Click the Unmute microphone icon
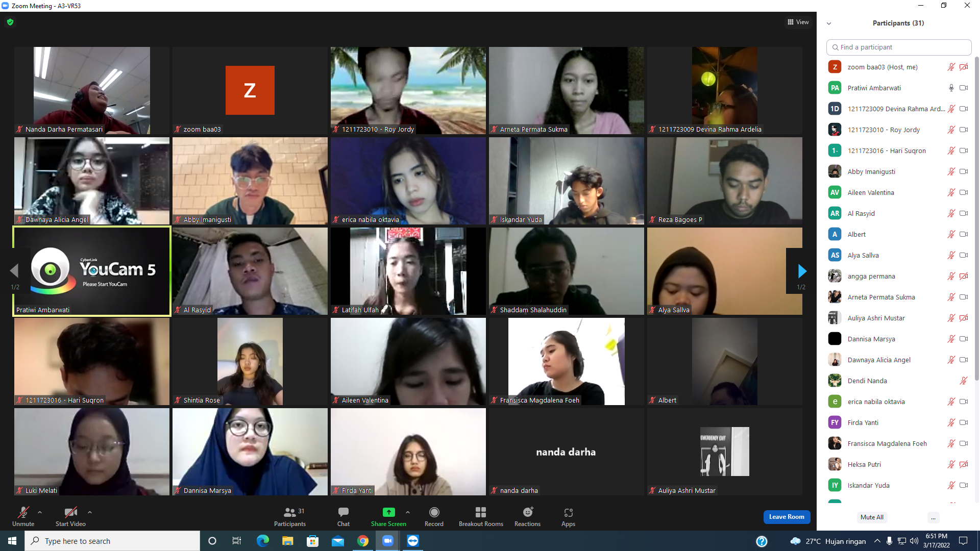Viewport: 980px width, 551px height. [23, 512]
